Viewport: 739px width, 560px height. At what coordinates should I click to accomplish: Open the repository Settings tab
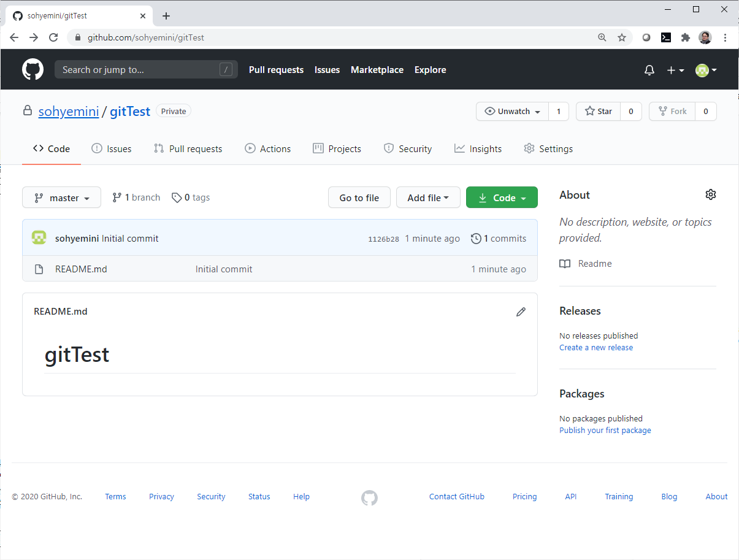pyautogui.click(x=549, y=148)
